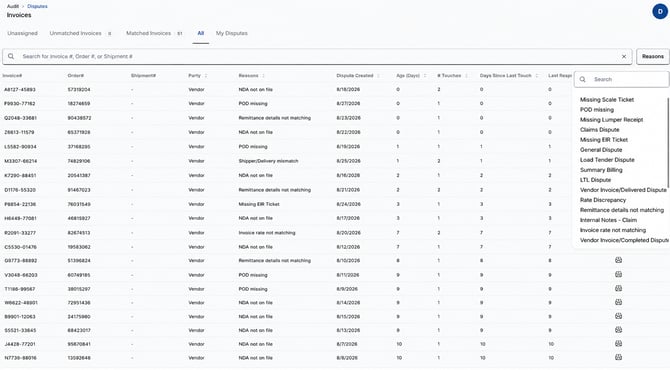Focus the Search field in reasons dropdown
This screenshot has width=670, height=370.
coord(622,79)
